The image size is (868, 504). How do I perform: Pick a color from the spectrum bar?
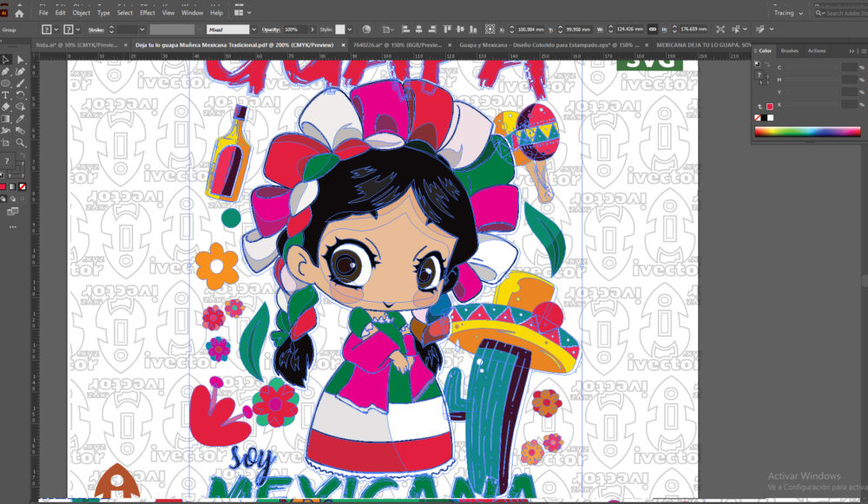807,132
